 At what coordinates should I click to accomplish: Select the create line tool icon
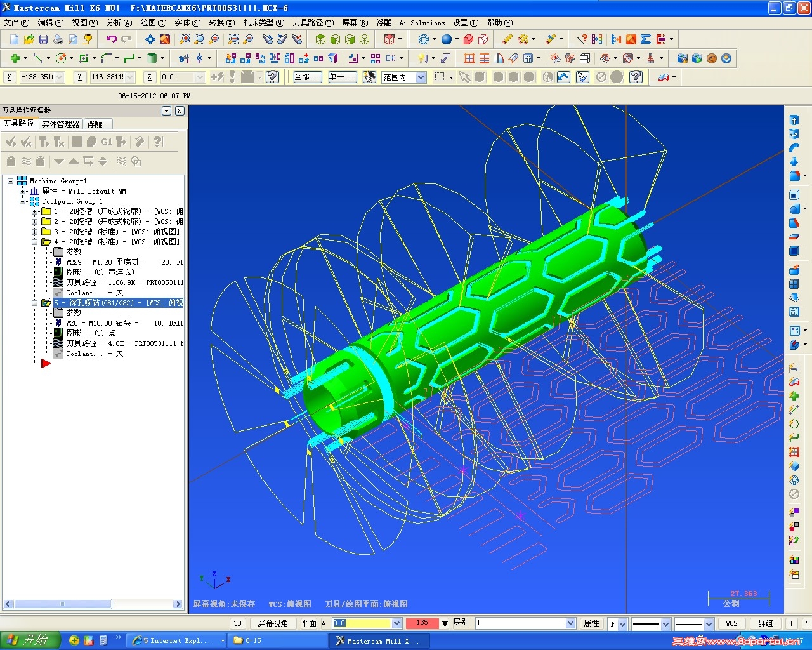coord(38,58)
